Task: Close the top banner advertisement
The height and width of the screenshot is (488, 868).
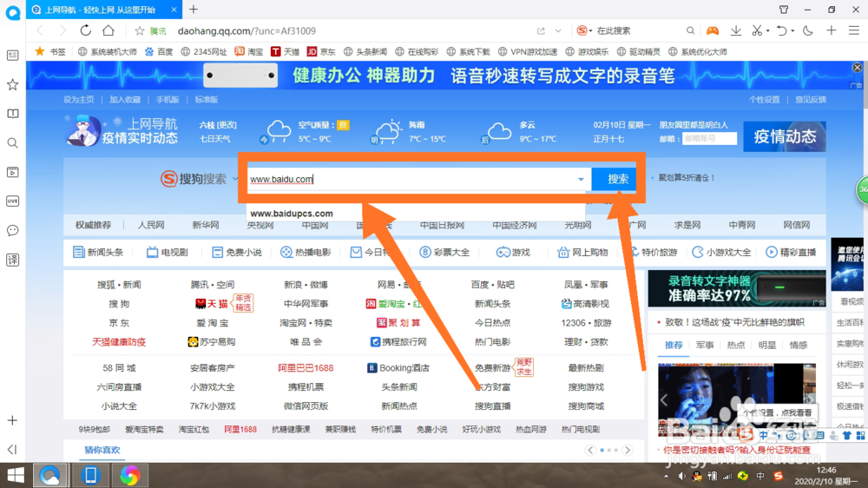Action: 857,68
